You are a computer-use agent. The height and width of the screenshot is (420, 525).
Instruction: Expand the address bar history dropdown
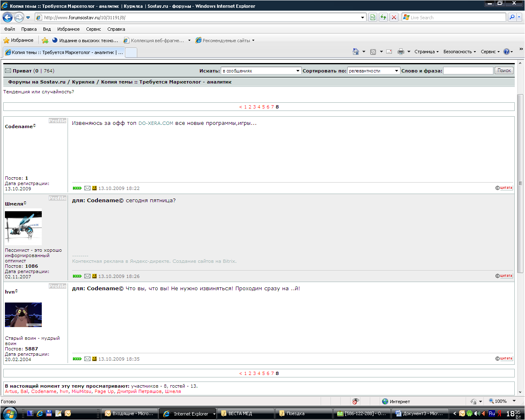click(x=362, y=18)
